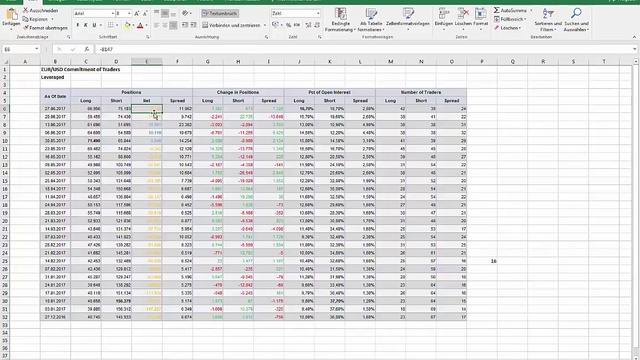Apply the red font color
Screen dimensions: 640x360
[x=140, y=25]
